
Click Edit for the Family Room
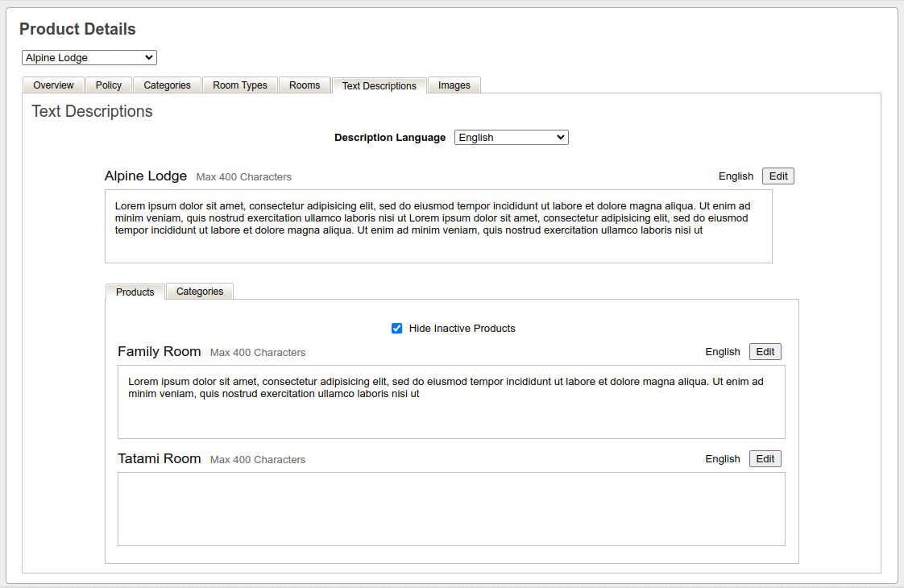pyautogui.click(x=765, y=352)
